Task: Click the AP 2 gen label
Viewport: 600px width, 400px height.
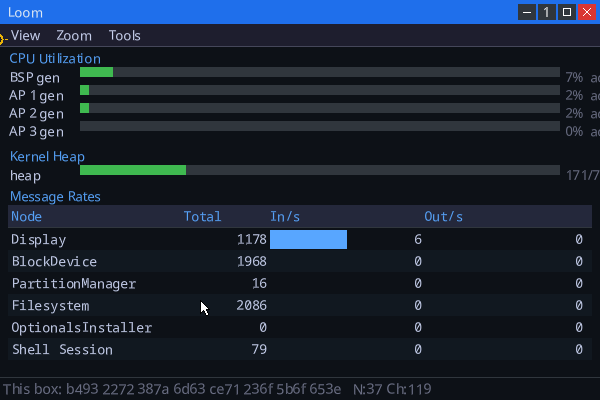Action: pos(36,114)
